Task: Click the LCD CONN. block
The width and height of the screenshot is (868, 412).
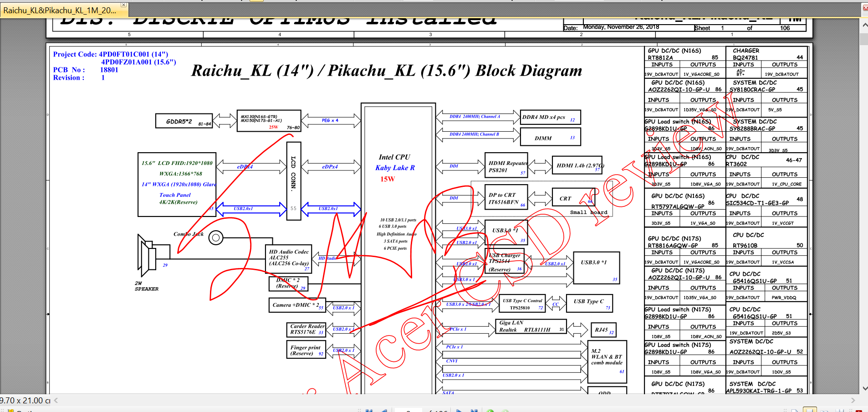Action: click(x=293, y=181)
